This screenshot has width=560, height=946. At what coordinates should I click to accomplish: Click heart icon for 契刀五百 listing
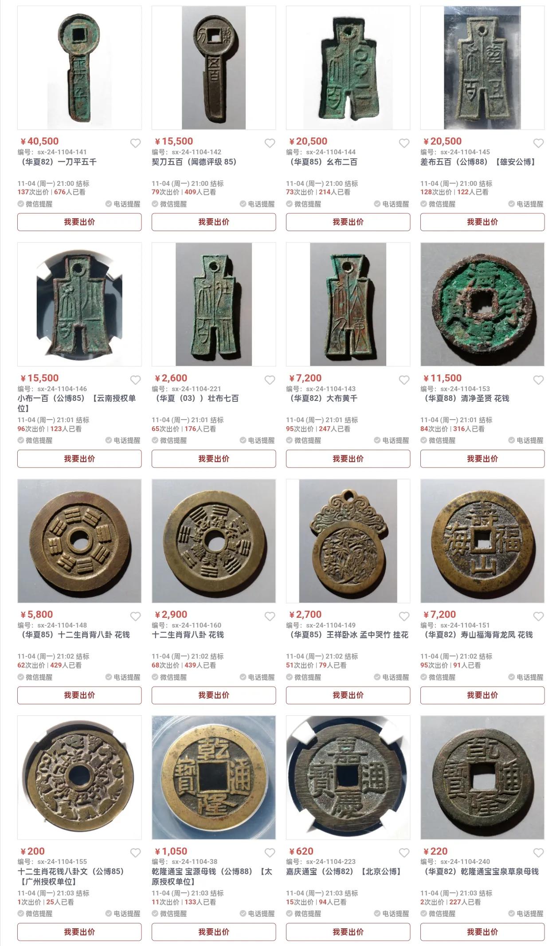pos(270,143)
